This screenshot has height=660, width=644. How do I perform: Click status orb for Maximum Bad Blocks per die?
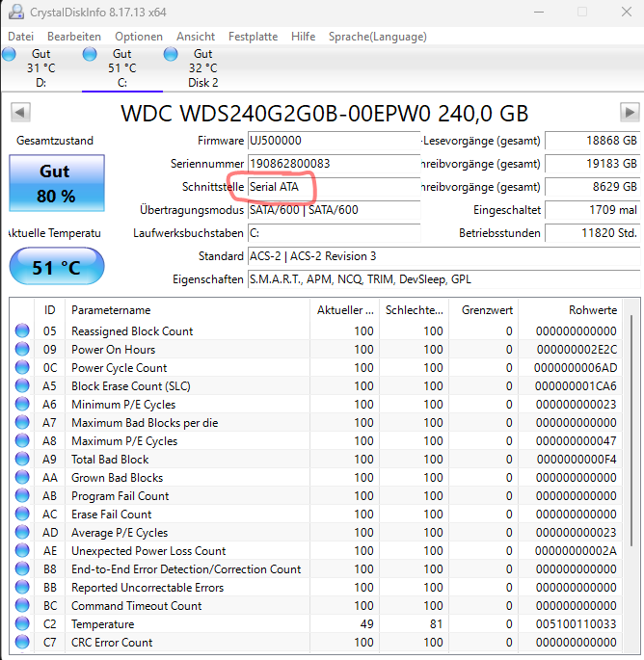pos(22,422)
